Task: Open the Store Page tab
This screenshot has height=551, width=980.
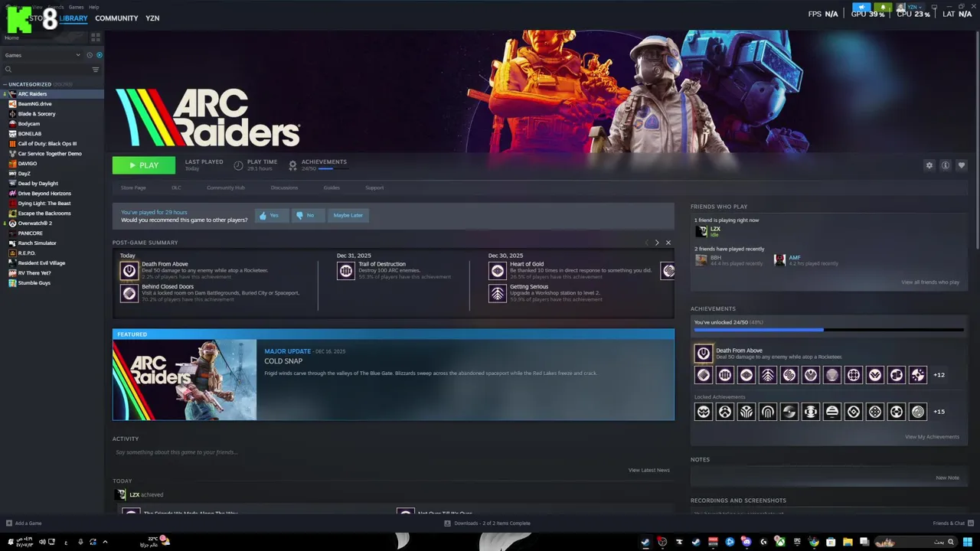Action: (x=133, y=187)
